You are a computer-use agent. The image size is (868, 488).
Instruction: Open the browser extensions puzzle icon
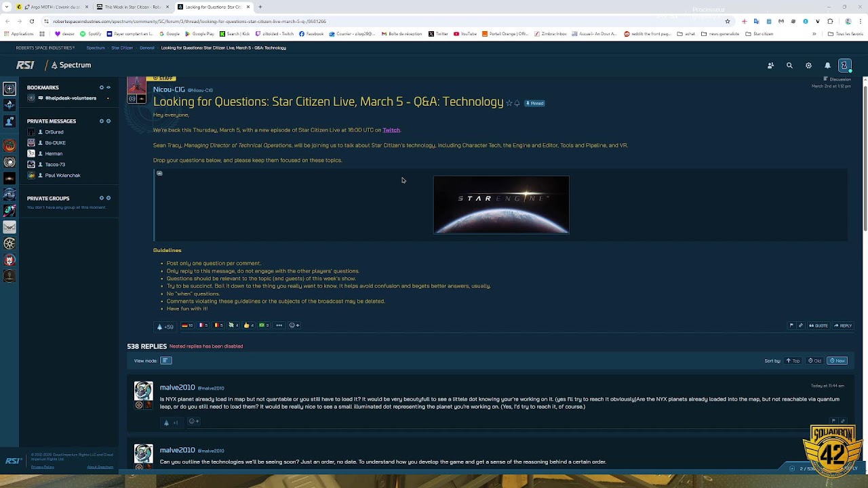pyautogui.click(x=830, y=21)
